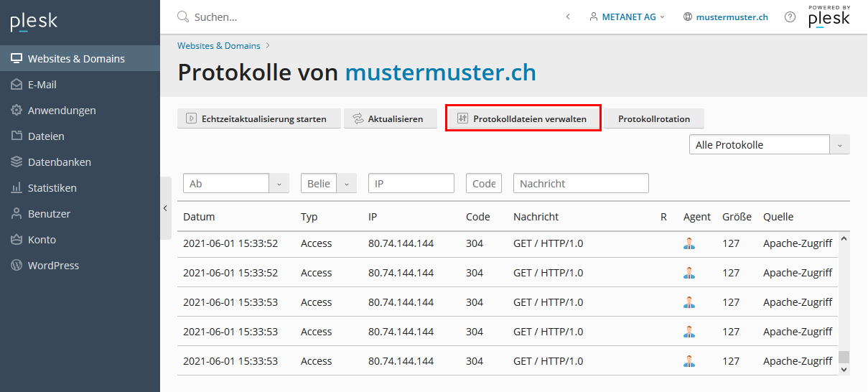
Task: Select E-Mail in the sidebar menu
Action: coord(42,85)
